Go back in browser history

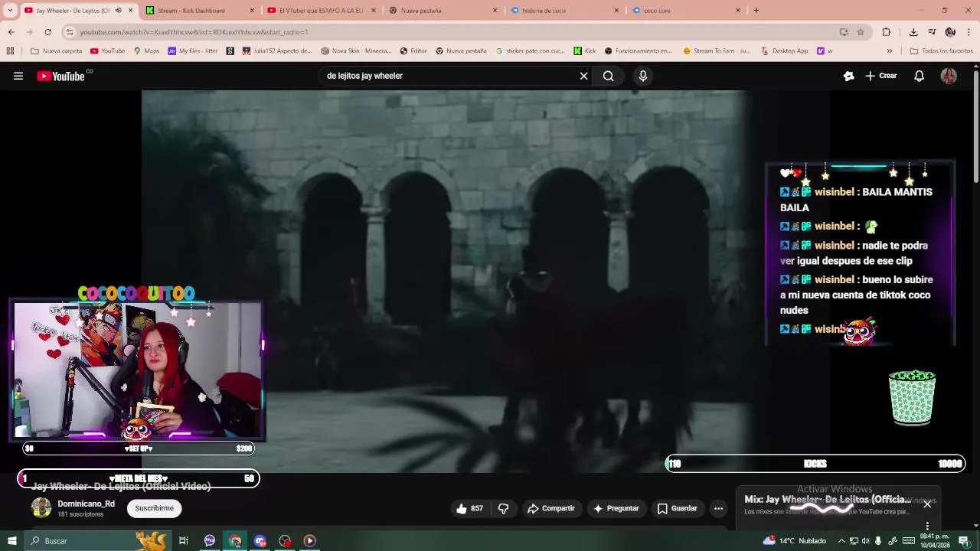[x=11, y=32]
